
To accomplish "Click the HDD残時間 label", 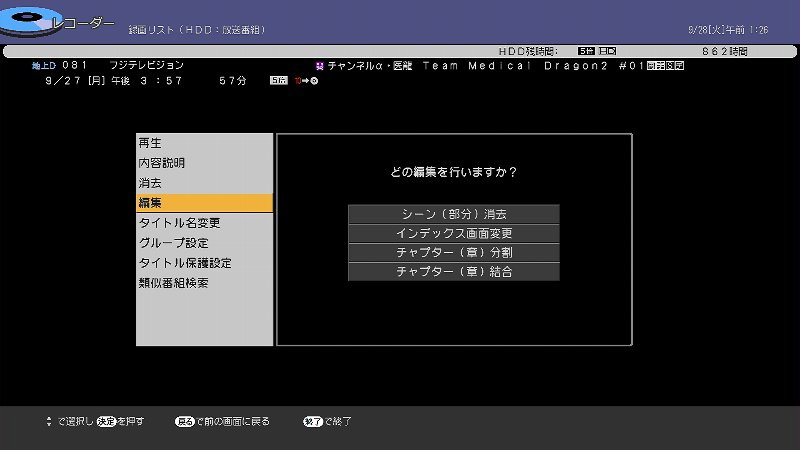I will pos(528,52).
